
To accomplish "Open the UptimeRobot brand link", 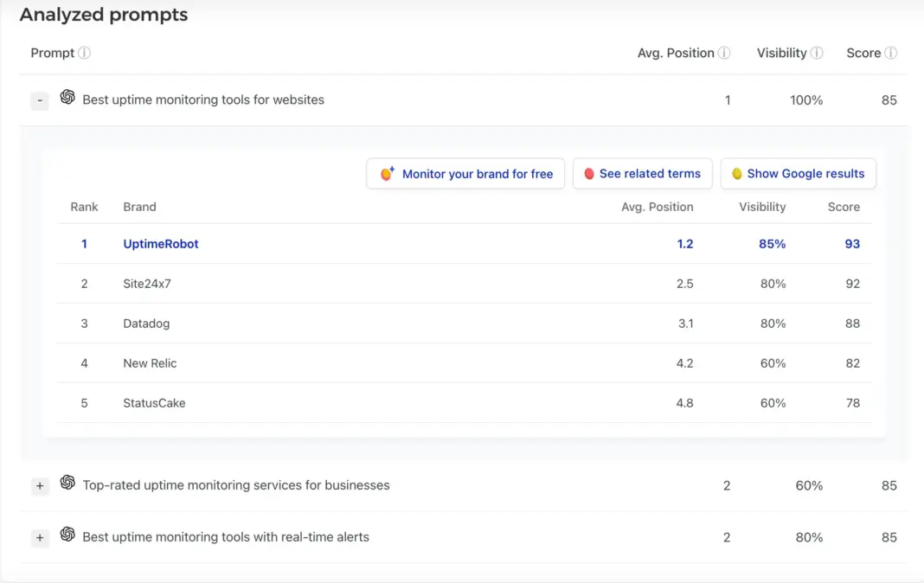I will (161, 244).
